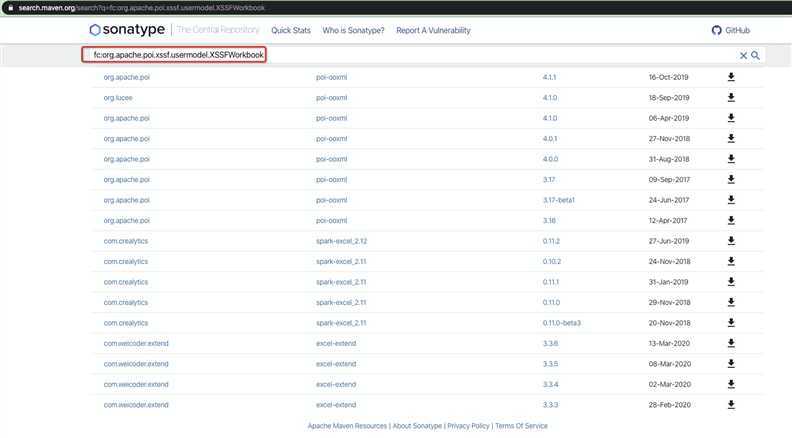Open the GitHub link in header
Image resolution: width=792 pixels, height=438 pixels.
[x=730, y=30]
